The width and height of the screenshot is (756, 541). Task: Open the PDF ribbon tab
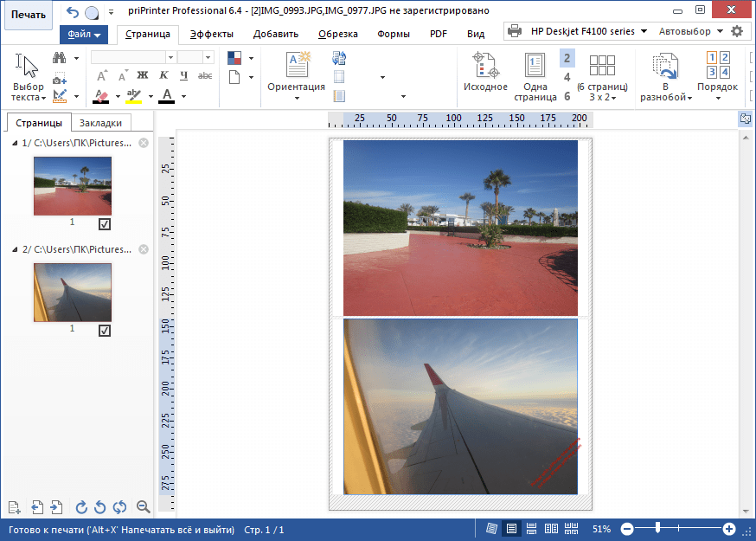[x=439, y=34]
